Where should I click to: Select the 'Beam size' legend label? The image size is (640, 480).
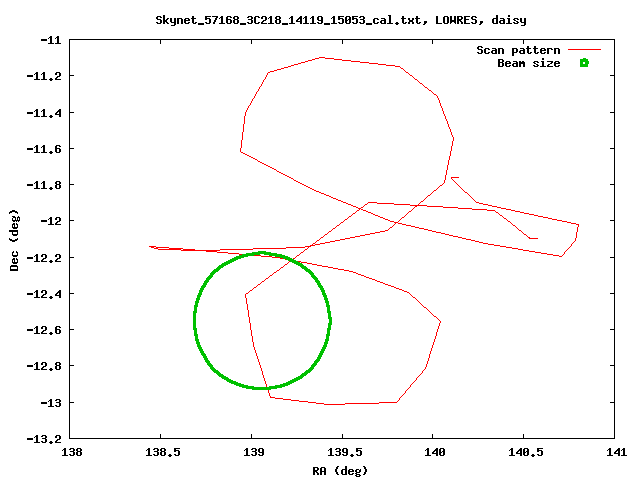[529, 63]
